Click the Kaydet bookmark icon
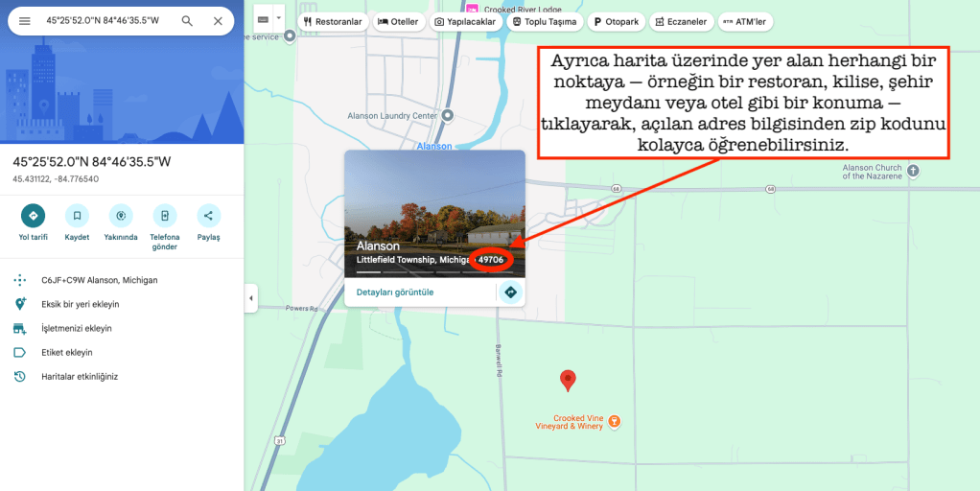Image resolution: width=980 pixels, height=491 pixels. pos(77,216)
